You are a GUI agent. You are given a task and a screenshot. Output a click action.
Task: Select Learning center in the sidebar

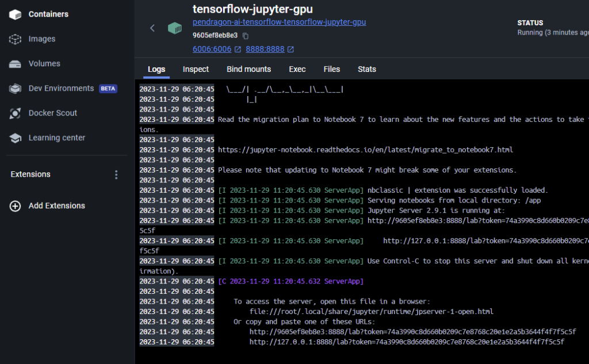[57, 138]
